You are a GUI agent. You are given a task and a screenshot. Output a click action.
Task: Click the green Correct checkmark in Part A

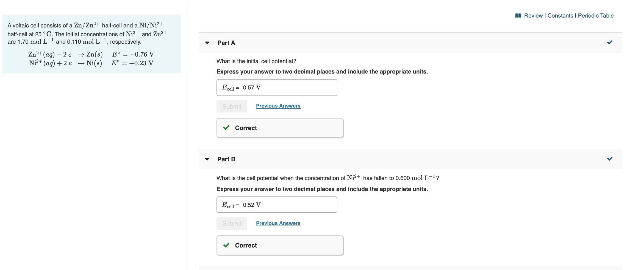pos(226,128)
